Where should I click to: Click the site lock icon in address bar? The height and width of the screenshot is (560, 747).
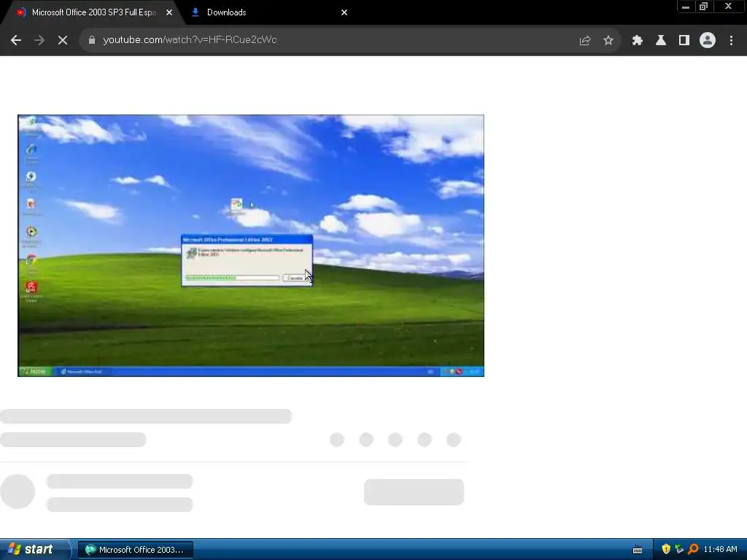[92, 40]
